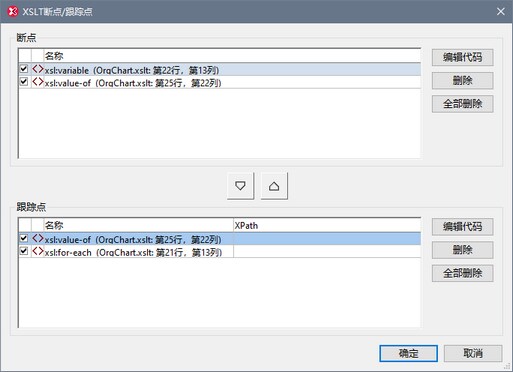
Task: Close the XSLT断点/跟踪点 dialog
Action: (500, 11)
